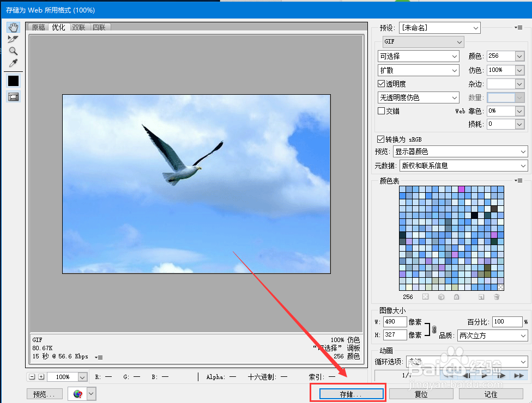Open the 杂边 matte dropdown

pyautogui.click(x=519, y=84)
